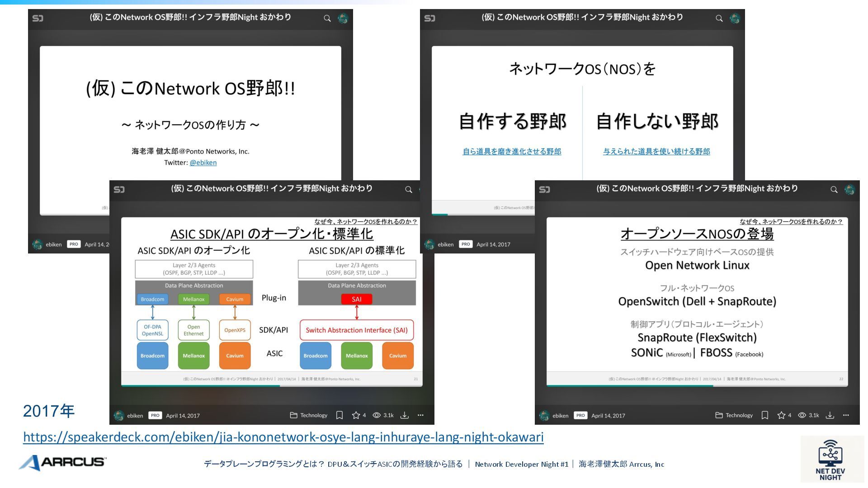Open Technology category under ASIC SDK/API deck
The height and width of the screenshot is (488, 868).
pos(309,415)
